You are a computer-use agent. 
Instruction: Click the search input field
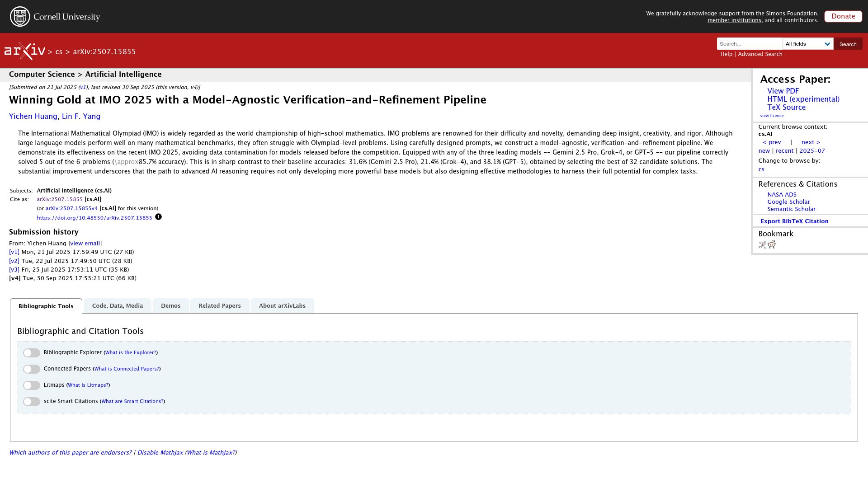750,44
